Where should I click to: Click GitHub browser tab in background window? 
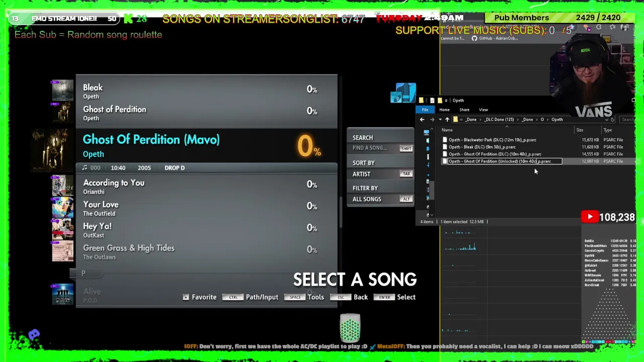(496, 38)
